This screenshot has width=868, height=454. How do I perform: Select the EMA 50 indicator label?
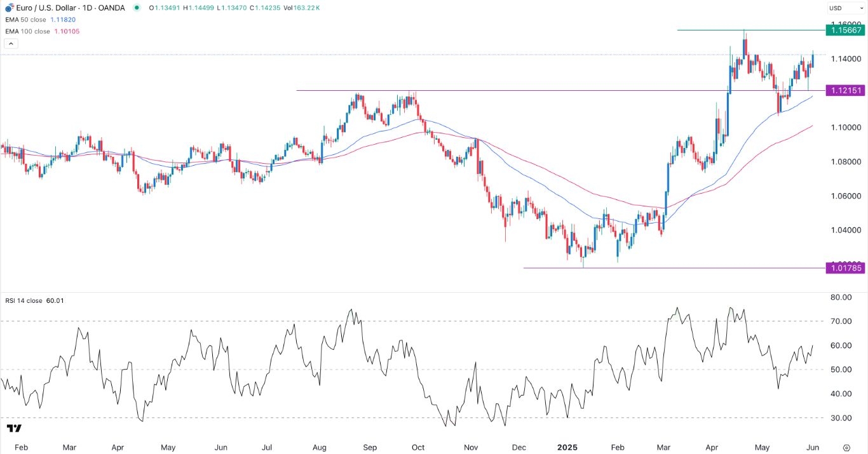pos(25,20)
